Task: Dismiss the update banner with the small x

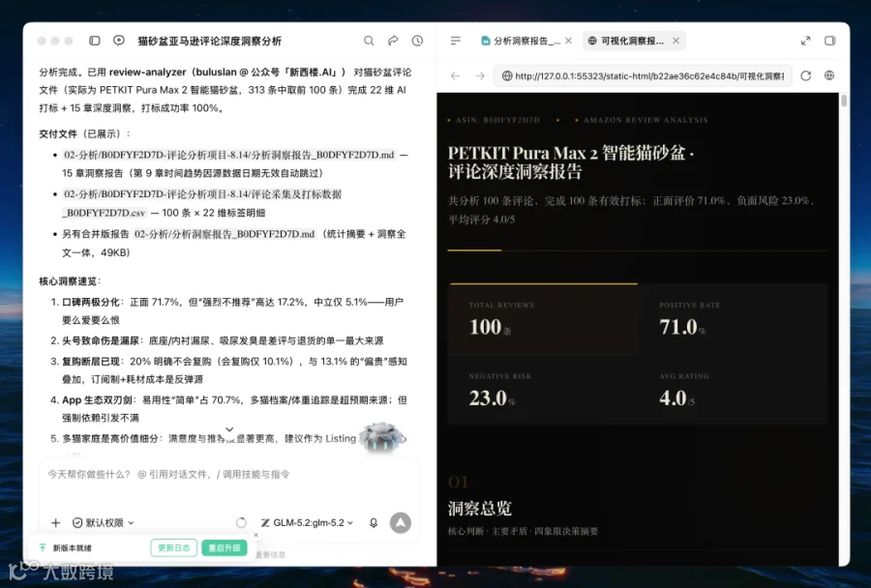Action: click(256, 535)
